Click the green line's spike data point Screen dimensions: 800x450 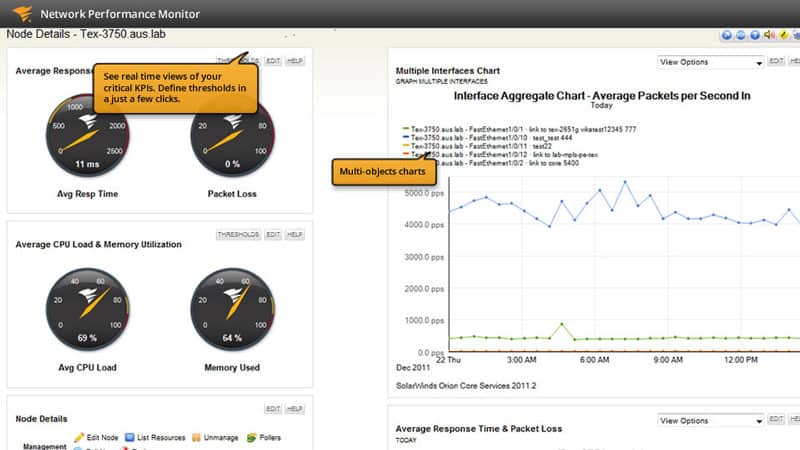pyautogui.click(x=562, y=324)
